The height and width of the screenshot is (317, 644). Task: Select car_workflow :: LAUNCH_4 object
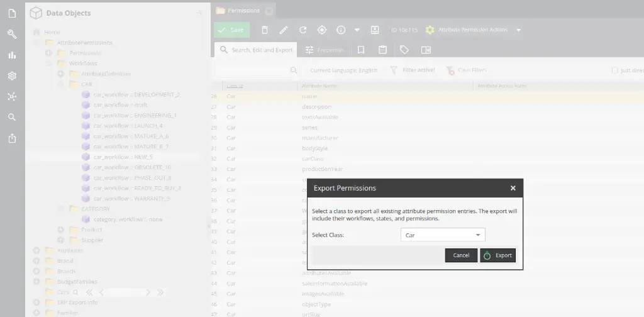pos(128,126)
